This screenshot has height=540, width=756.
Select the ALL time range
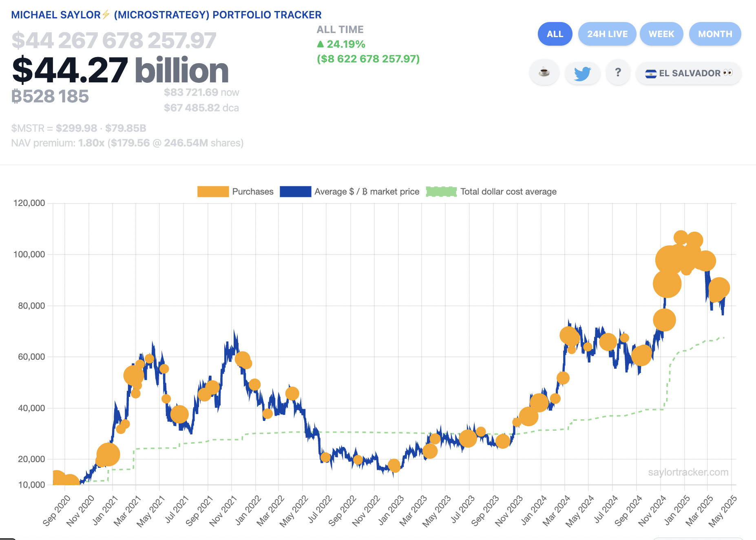click(x=555, y=34)
